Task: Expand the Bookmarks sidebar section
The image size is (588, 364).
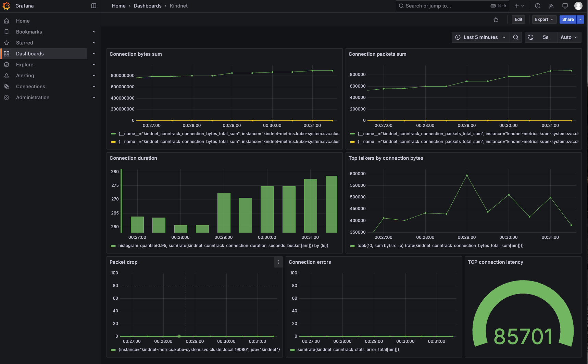Action: pos(94,32)
